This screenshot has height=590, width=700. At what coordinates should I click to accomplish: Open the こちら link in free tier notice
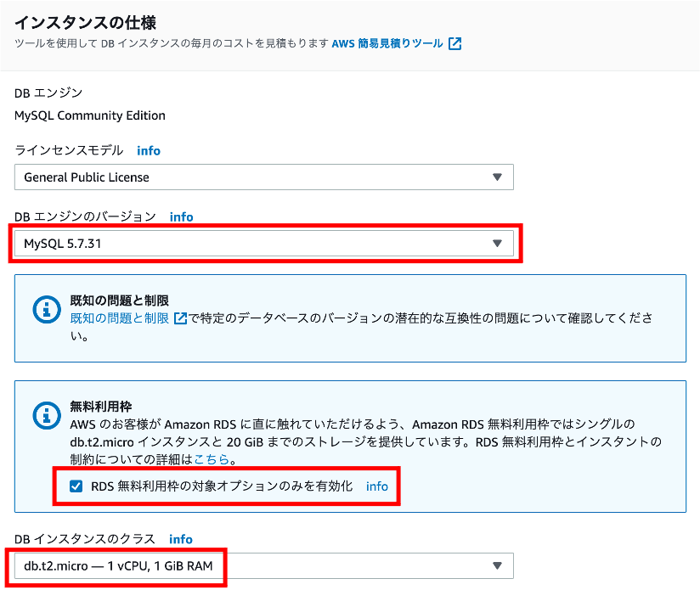[212, 459]
